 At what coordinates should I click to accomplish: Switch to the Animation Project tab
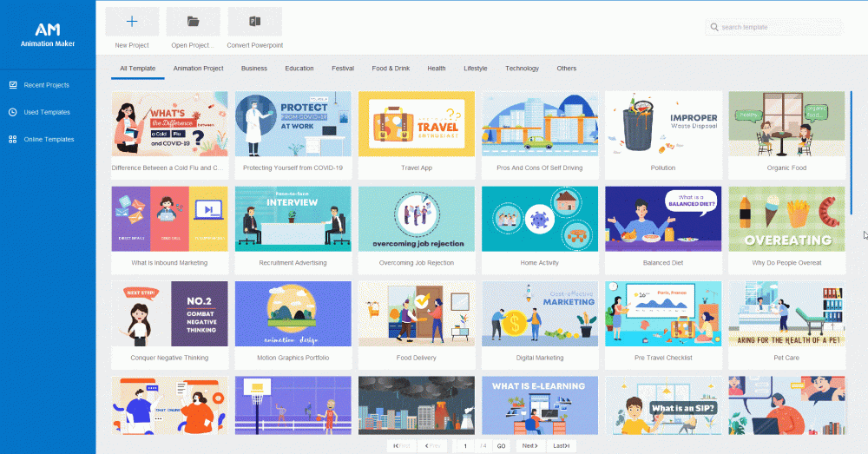click(198, 69)
